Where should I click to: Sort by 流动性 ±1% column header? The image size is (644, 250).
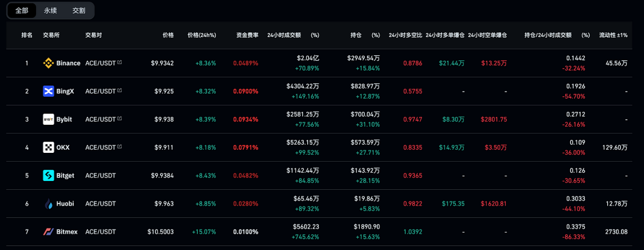pyautogui.click(x=613, y=35)
